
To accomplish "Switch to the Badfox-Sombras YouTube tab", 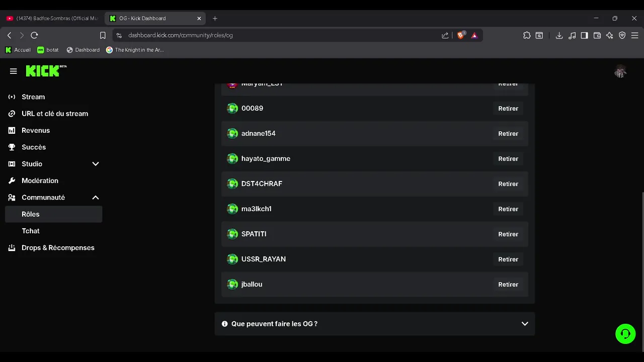I will pyautogui.click(x=53, y=18).
